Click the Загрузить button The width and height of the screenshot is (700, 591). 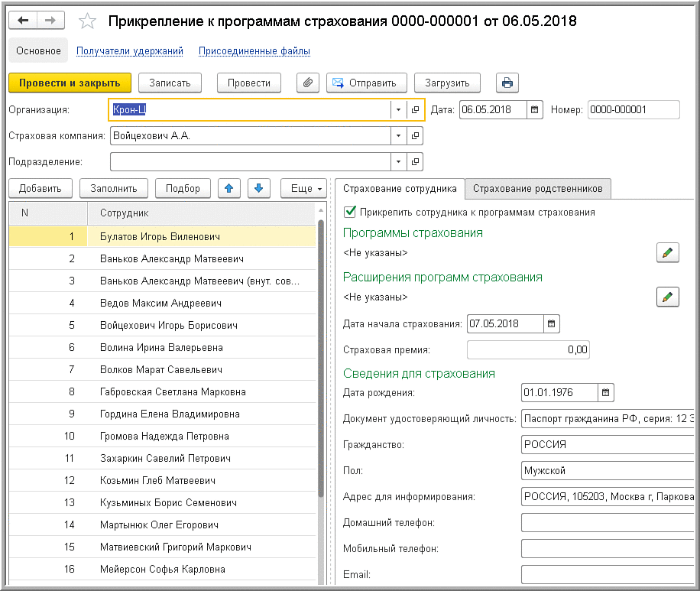[447, 83]
